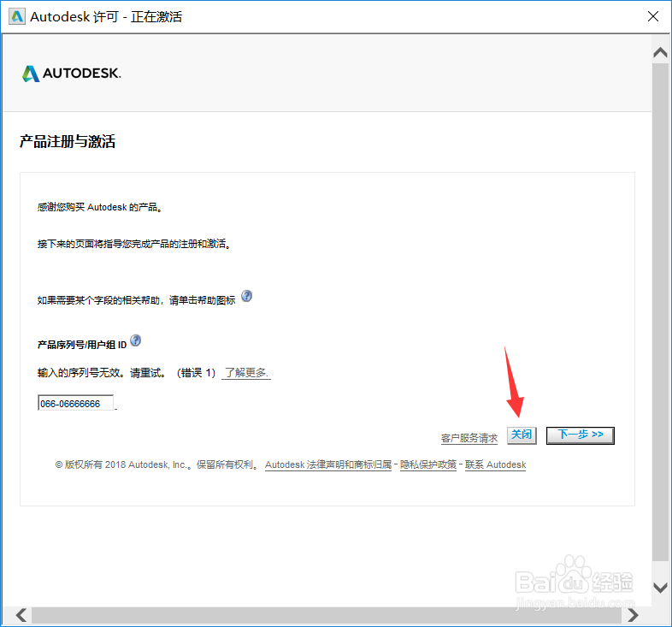The width and height of the screenshot is (672, 627).
Task: Click the vertical scrollbar thumb
Action: pyautogui.click(x=660, y=311)
